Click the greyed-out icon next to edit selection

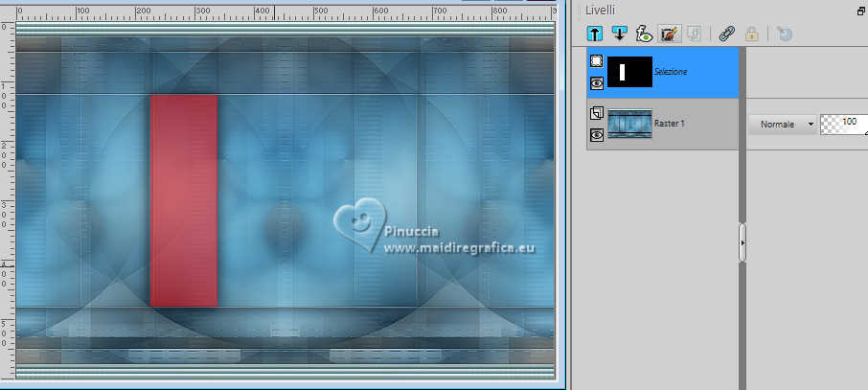694,34
